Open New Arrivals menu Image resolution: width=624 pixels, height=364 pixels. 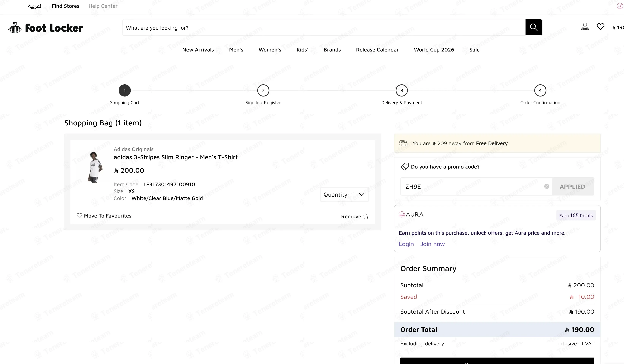click(x=198, y=50)
